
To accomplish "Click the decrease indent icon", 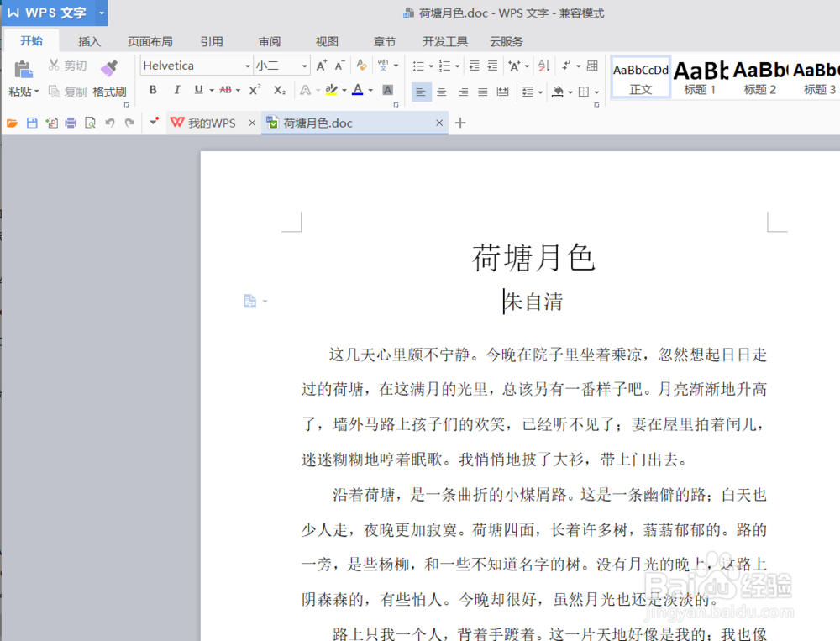I will [474, 66].
